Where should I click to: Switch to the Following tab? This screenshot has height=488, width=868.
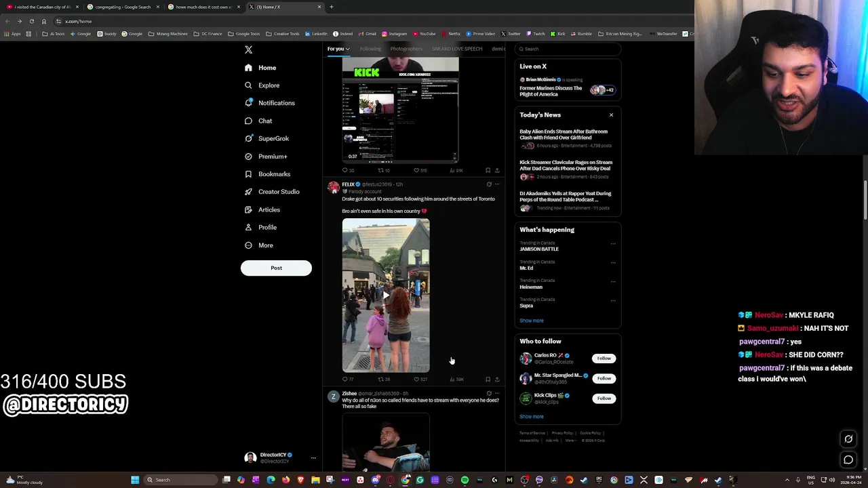(370, 49)
